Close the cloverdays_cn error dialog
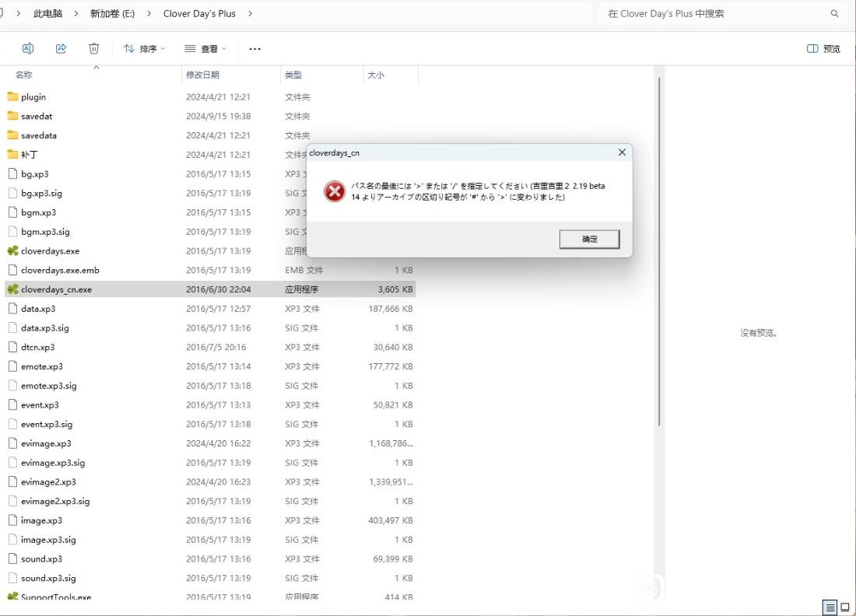Screen dimensions: 856x616 pos(622,152)
